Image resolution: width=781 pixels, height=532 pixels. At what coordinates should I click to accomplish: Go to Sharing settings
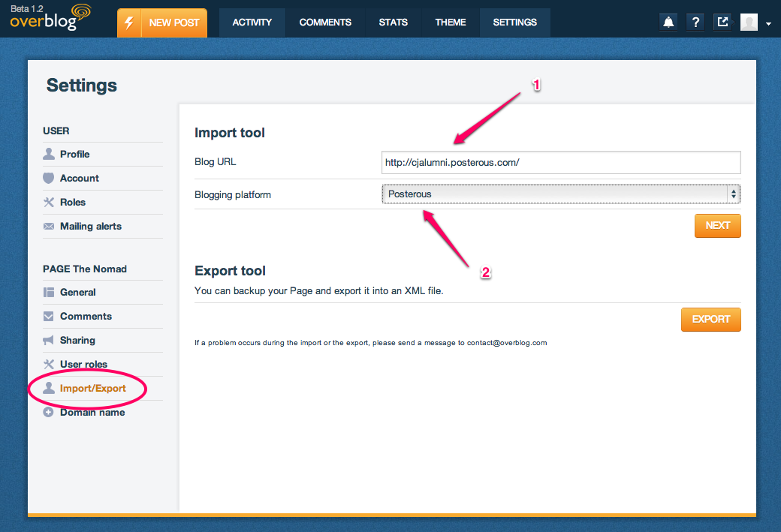click(77, 340)
